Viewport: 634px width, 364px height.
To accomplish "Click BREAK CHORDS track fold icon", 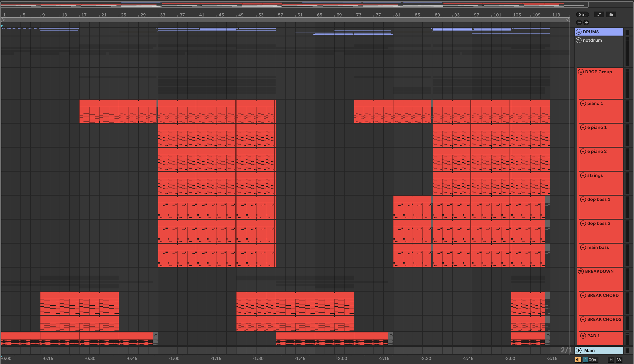I will [x=583, y=319].
